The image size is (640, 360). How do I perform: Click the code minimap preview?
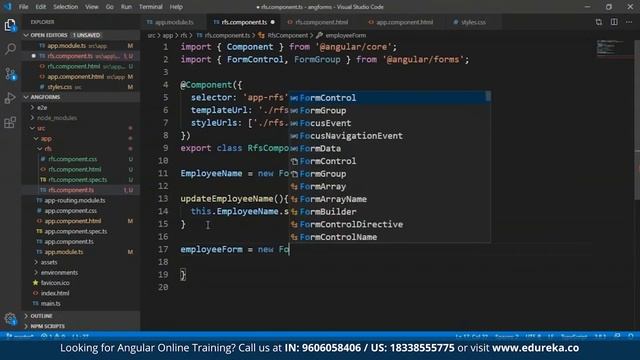pos(610,48)
